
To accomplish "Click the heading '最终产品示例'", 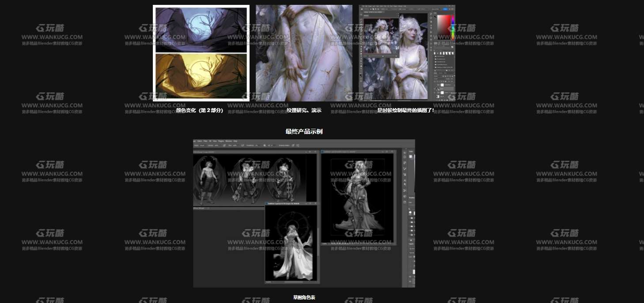I will click(304, 131).
